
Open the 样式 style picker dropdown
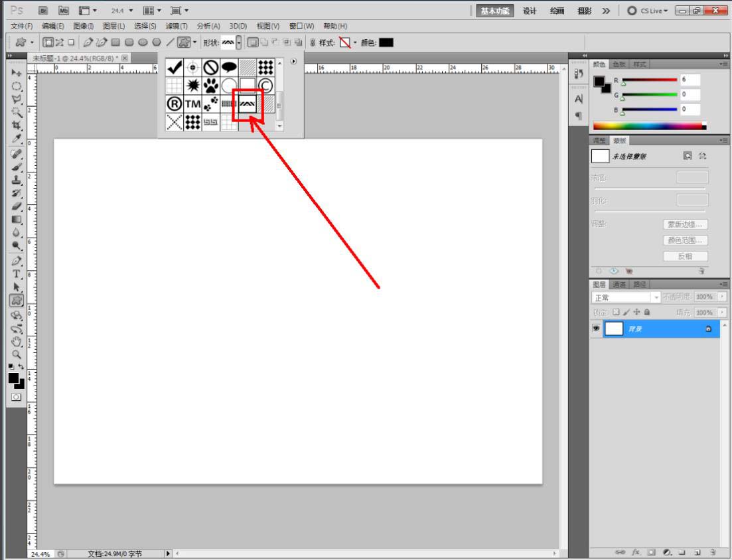coord(355,42)
